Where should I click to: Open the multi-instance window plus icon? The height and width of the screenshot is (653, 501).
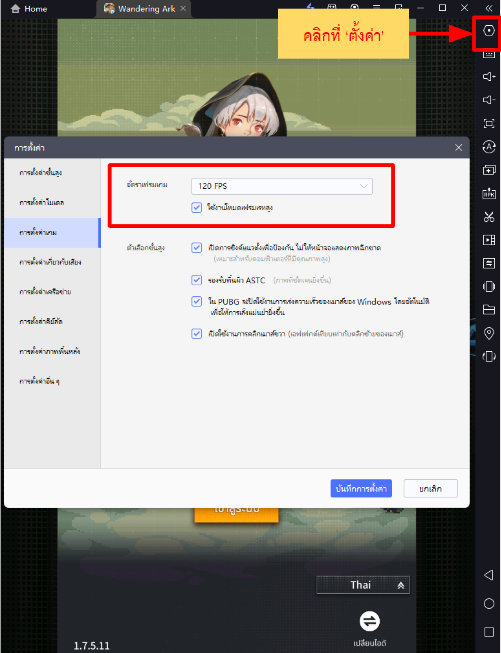tap(489, 170)
